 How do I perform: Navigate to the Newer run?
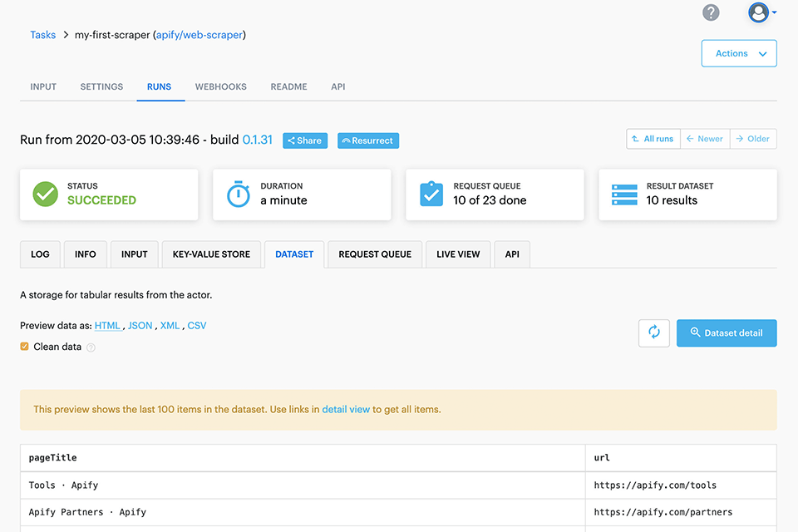tap(705, 139)
